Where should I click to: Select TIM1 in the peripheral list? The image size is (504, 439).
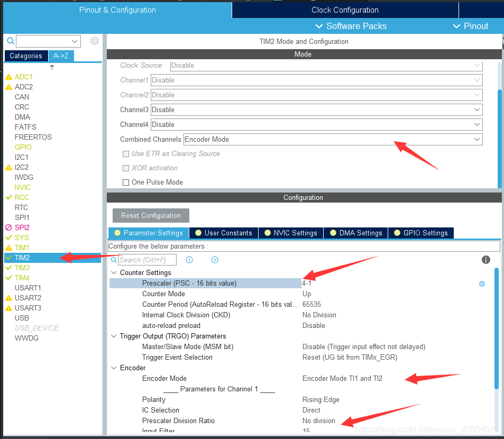[x=22, y=248]
